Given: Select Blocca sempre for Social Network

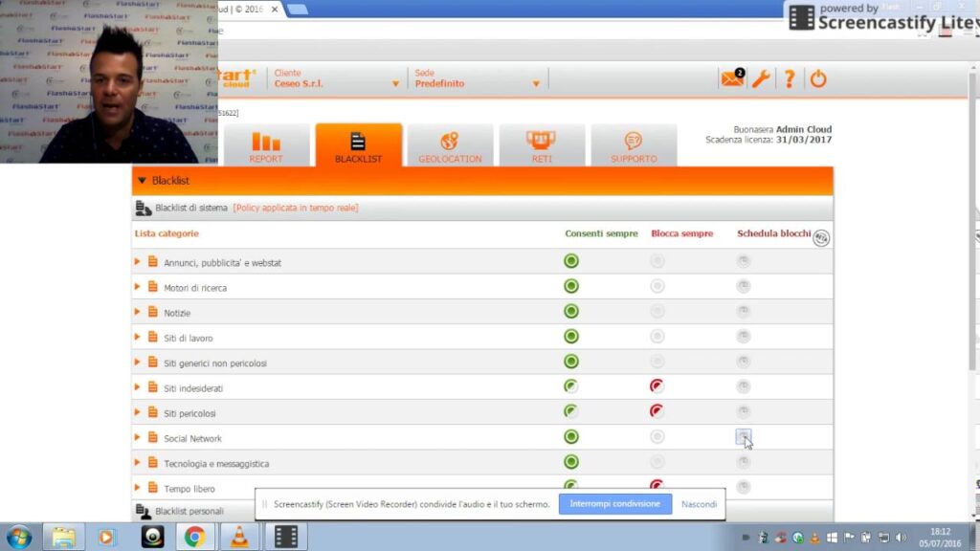Looking at the screenshot, I should [657, 436].
